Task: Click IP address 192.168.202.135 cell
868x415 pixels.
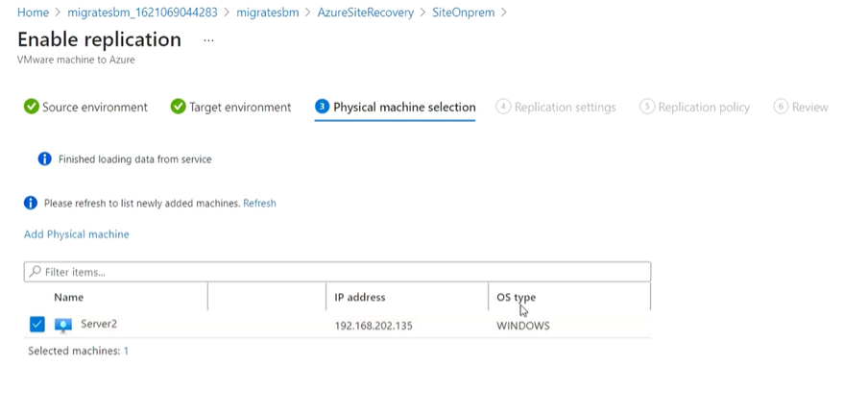Action: tap(374, 326)
